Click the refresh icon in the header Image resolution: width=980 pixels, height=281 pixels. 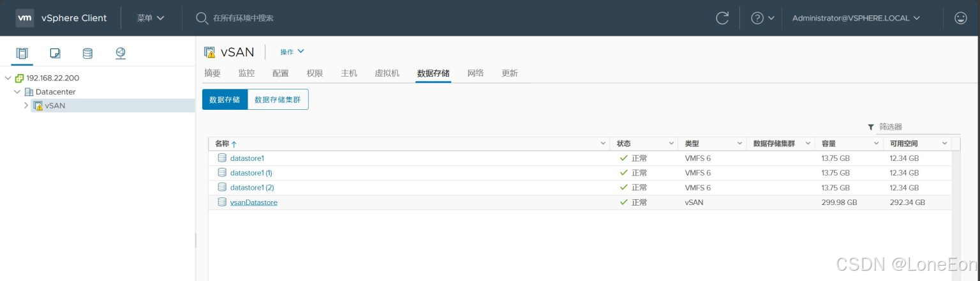(x=722, y=18)
